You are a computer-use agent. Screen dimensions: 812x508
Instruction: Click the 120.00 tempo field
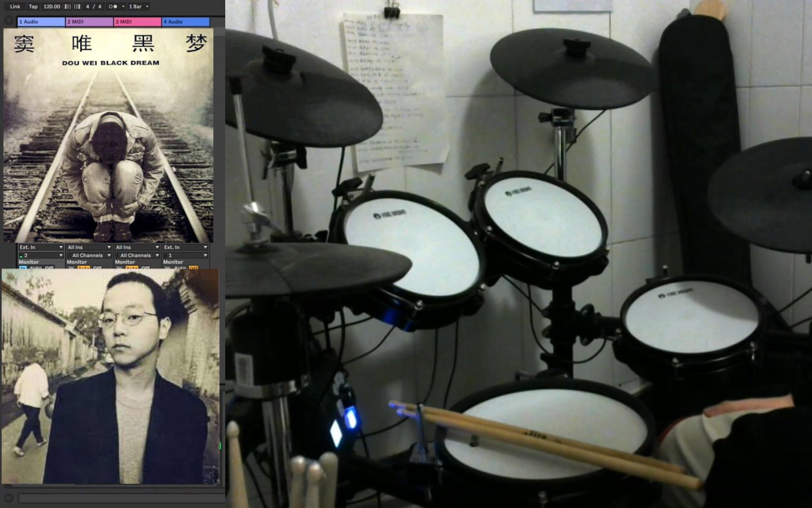pyautogui.click(x=52, y=6)
